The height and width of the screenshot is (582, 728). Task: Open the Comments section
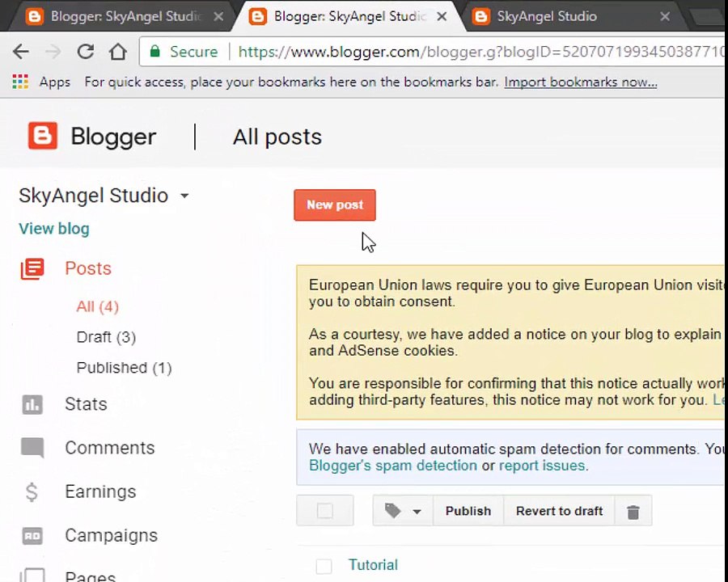point(109,448)
